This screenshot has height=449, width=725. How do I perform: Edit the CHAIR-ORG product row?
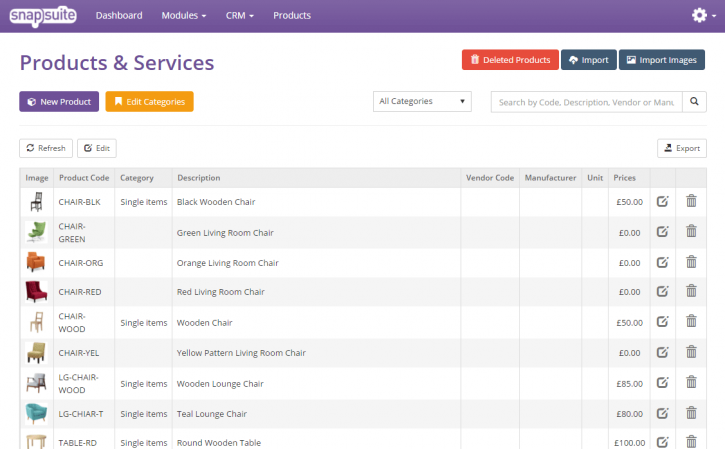[x=663, y=263]
